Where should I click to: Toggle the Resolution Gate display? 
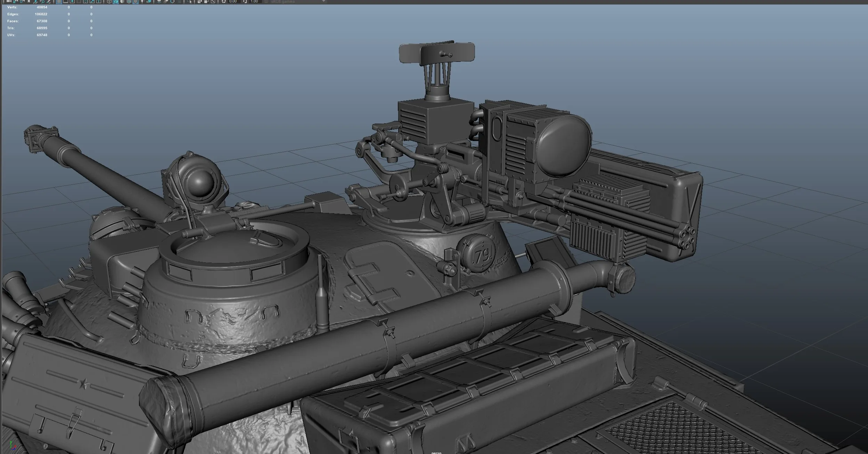click(72, 1)
